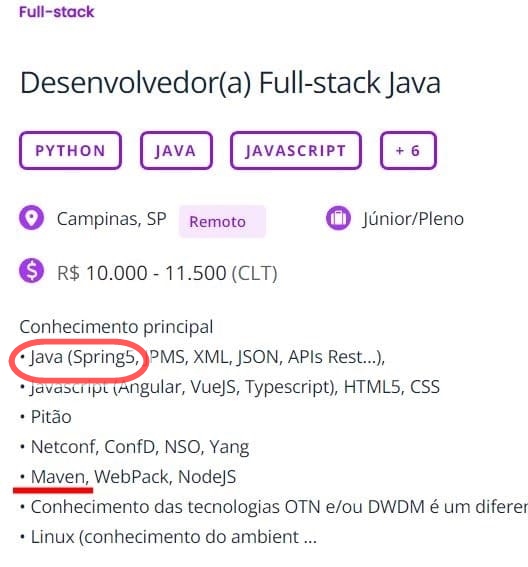Select the JAVA skill tag
Image resolution: width=528 pixels, height=567 pixels.
[x=176, y=150]
